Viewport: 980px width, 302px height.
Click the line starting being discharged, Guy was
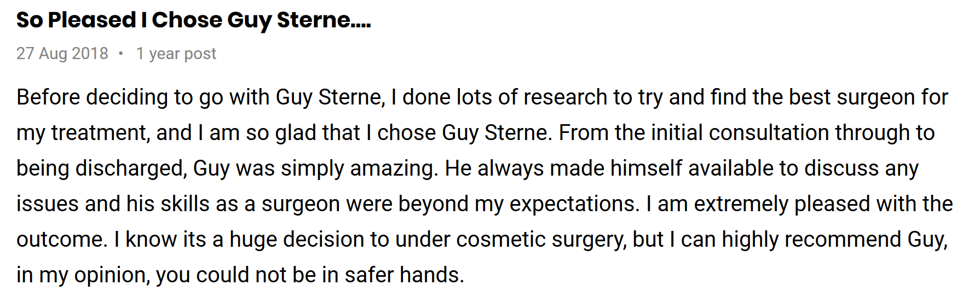tap(468, 169)
